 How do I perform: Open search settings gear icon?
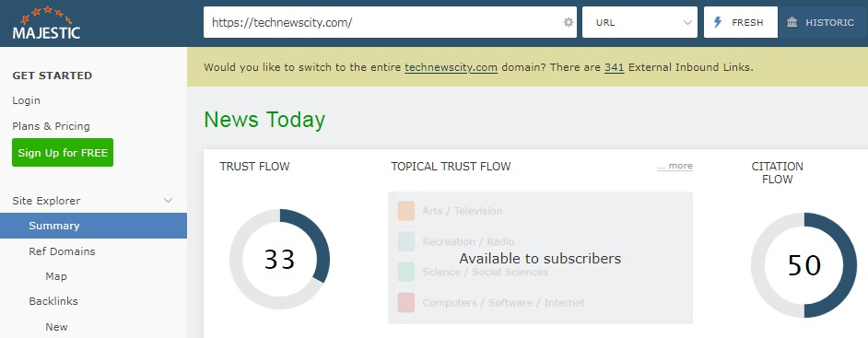[568, 23]
